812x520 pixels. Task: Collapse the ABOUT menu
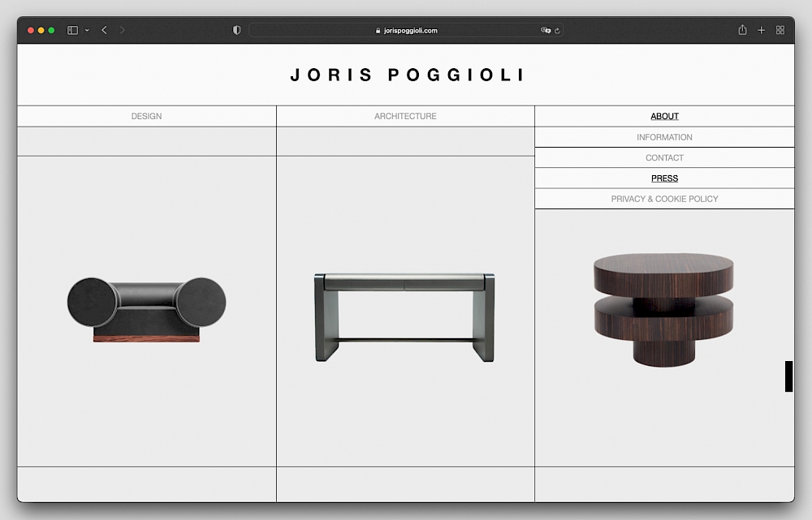click(x=664, y=116)
